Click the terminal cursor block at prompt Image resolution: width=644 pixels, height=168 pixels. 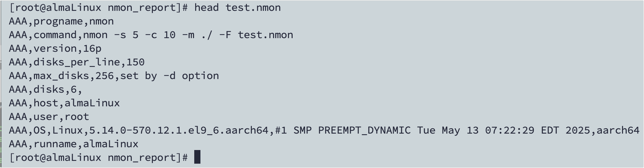coord(197,157)
